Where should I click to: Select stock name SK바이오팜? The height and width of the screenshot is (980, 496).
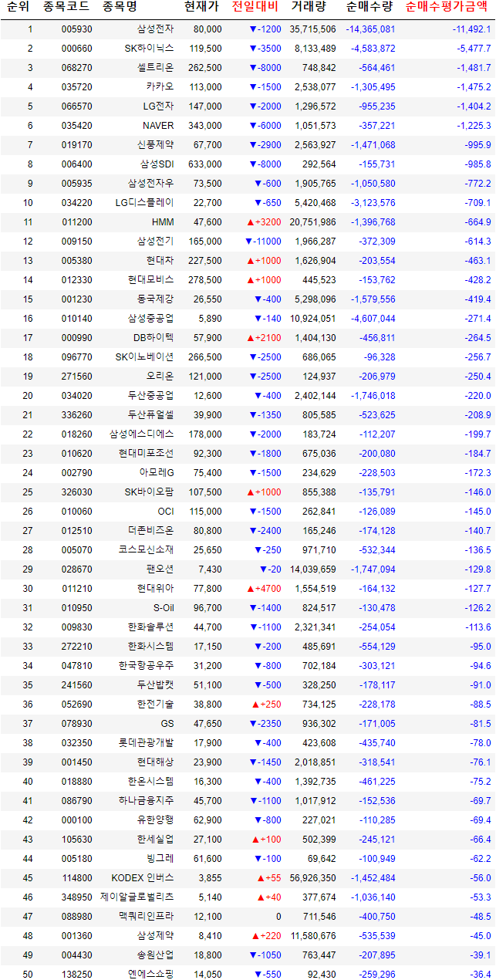[150, 492]
